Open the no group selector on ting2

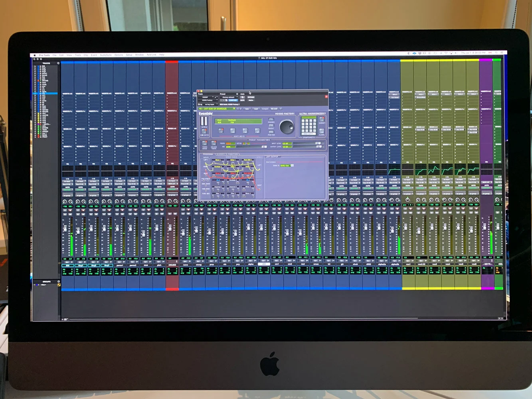pos(94,195)
